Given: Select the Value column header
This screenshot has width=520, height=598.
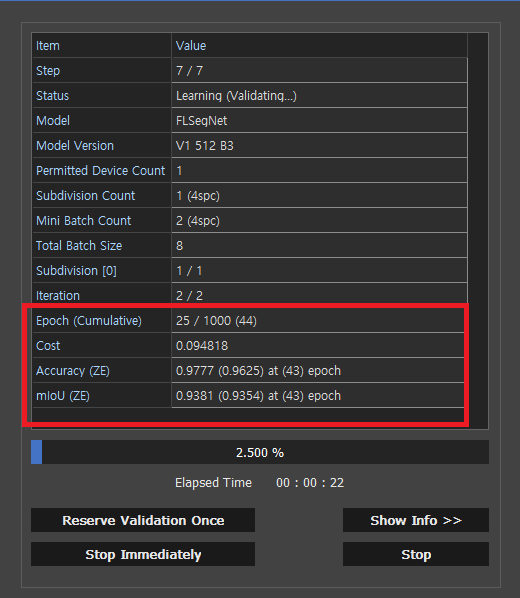Looking at the screenshot, I should pyautogui.click(x=319, y=46).
